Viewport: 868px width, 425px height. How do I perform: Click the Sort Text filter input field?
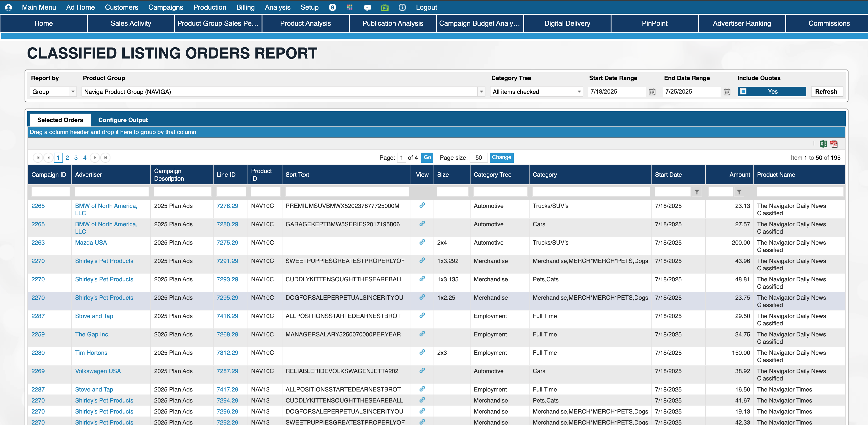tap(347, 192)
